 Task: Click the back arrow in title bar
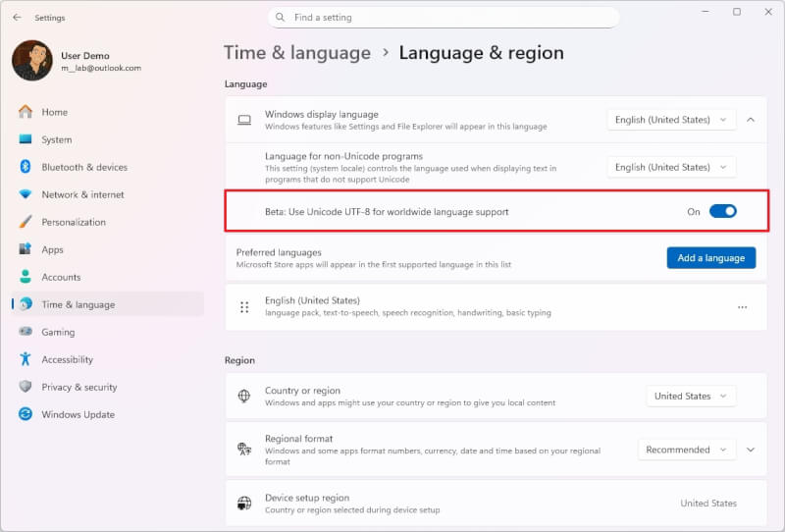click(17, 17)
